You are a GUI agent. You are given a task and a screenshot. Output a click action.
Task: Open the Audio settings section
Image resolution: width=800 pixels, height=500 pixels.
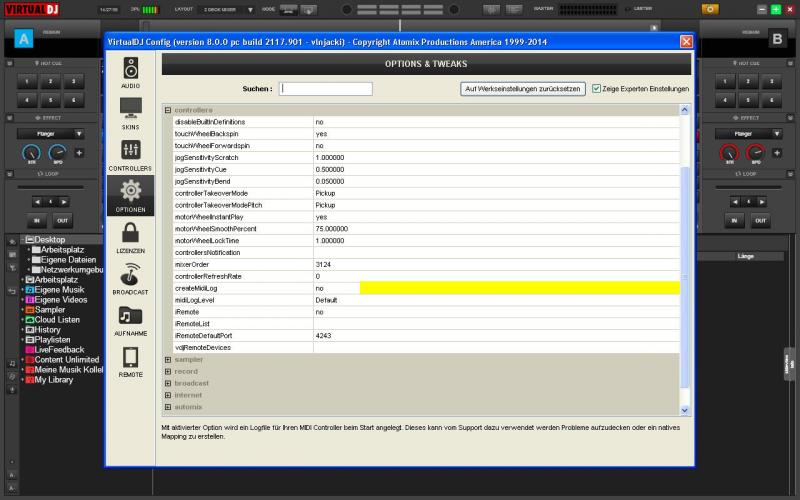131,73
